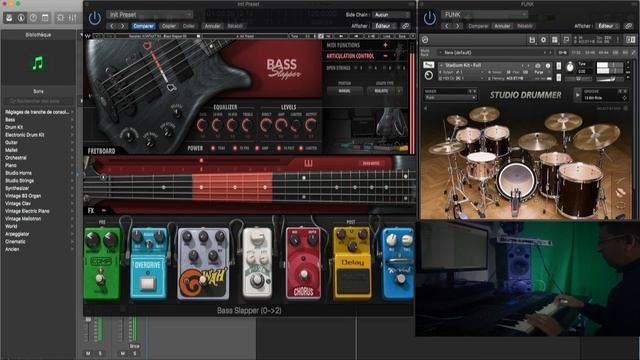The height and width of the screenshot is (360, 640).
Task: Collapse the FX section with minus button
Action: tap(104, 211)
